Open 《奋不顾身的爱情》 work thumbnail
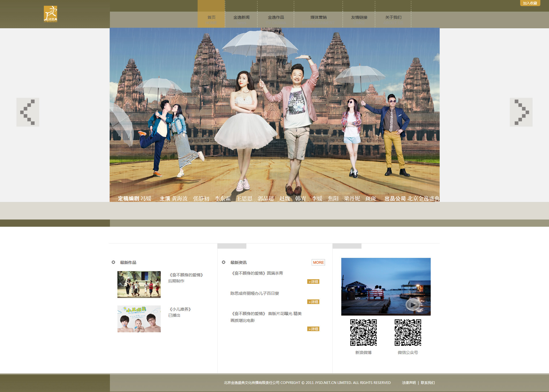The image size is (549, 392). 139,284
